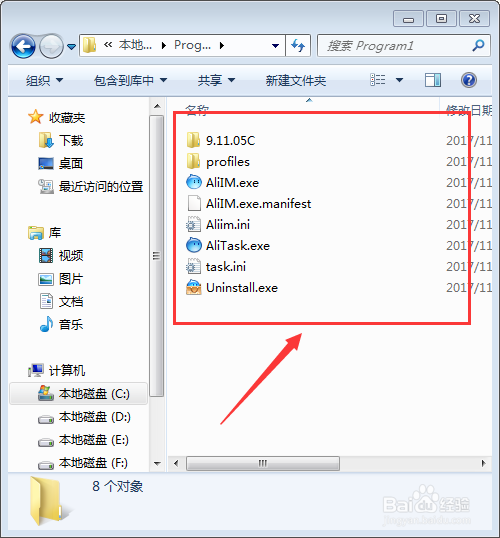Open the Help question mark icon
The width and height of the screenshot is (500, 538).
coord(469,80)
